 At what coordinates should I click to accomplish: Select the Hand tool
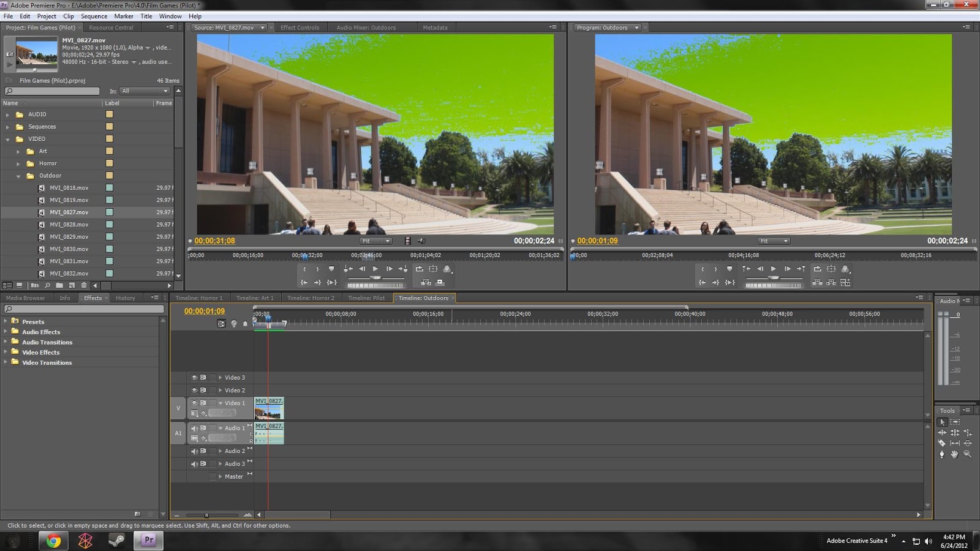click(x=954, y=454)
